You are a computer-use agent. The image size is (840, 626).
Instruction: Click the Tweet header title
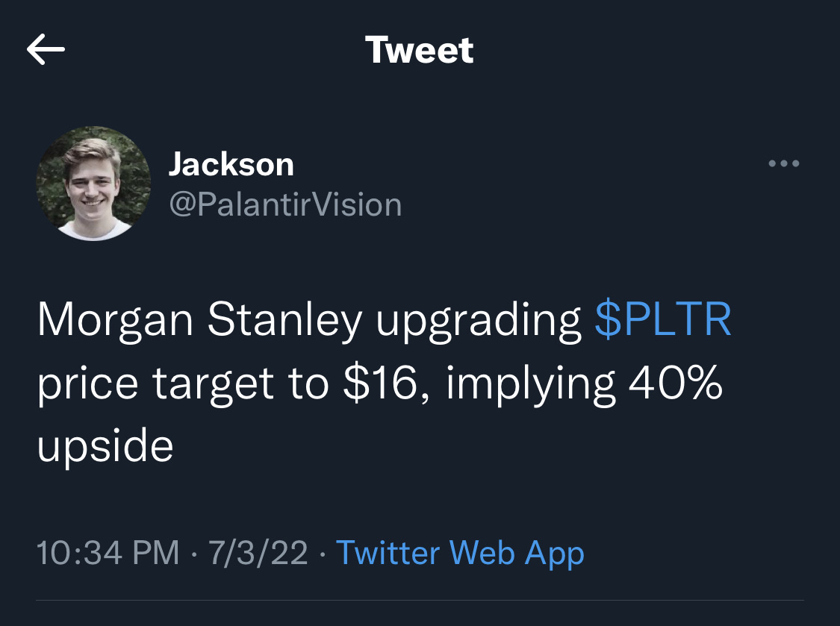420,50
